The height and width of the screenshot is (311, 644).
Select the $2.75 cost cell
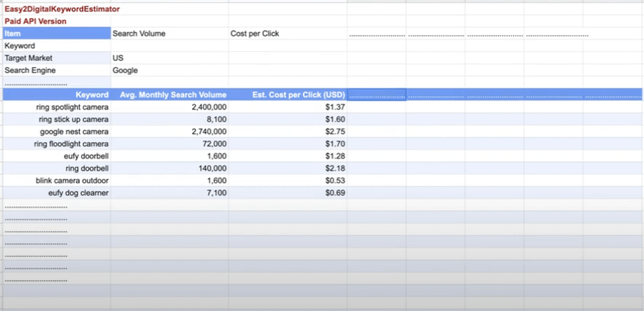(288, 132)
